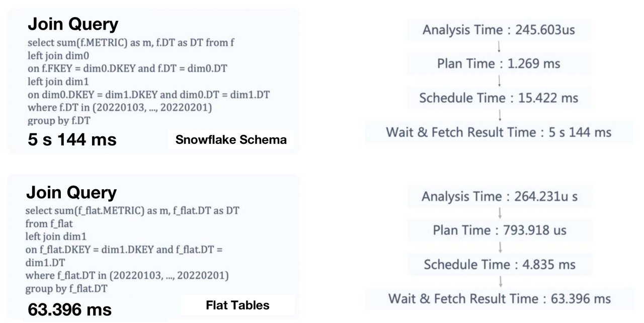The height and width of the screenshot is (323, 644).
Task: Click Wait & Fetch Result Time 63.396 ms
Action: point(500,298)
